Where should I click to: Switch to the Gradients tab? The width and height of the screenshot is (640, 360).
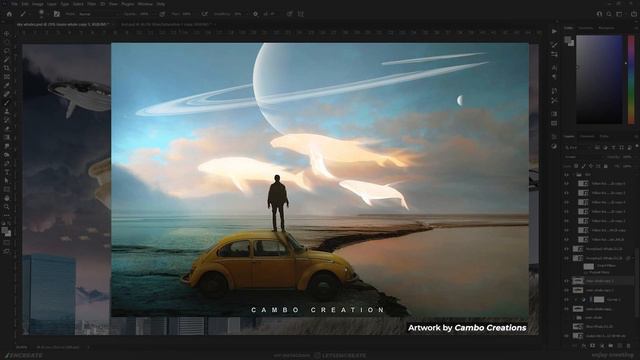click(607, 28)
